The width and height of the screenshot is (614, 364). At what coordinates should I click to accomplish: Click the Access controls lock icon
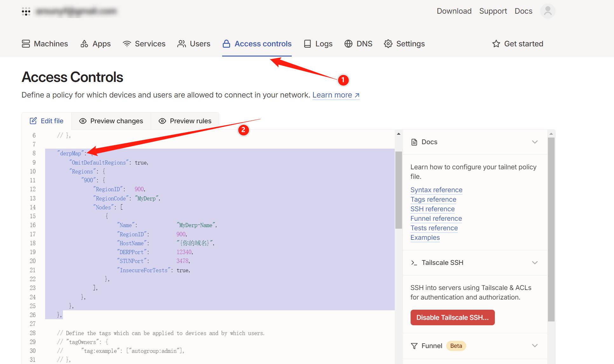pos(226,44)
